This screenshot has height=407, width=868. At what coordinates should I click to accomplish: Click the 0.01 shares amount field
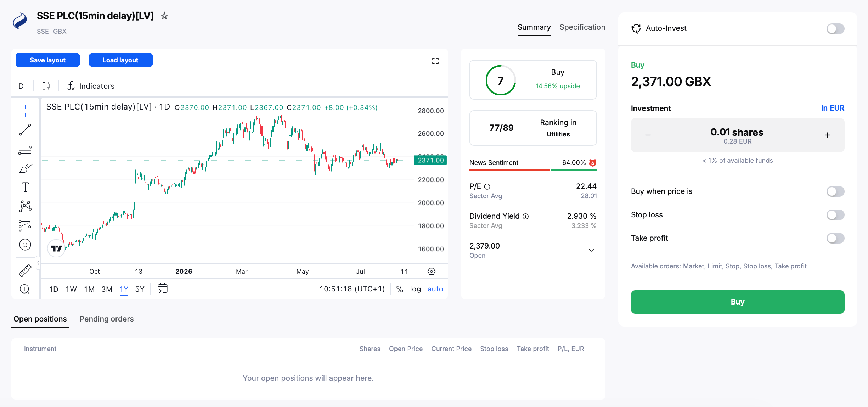point(737,135)
